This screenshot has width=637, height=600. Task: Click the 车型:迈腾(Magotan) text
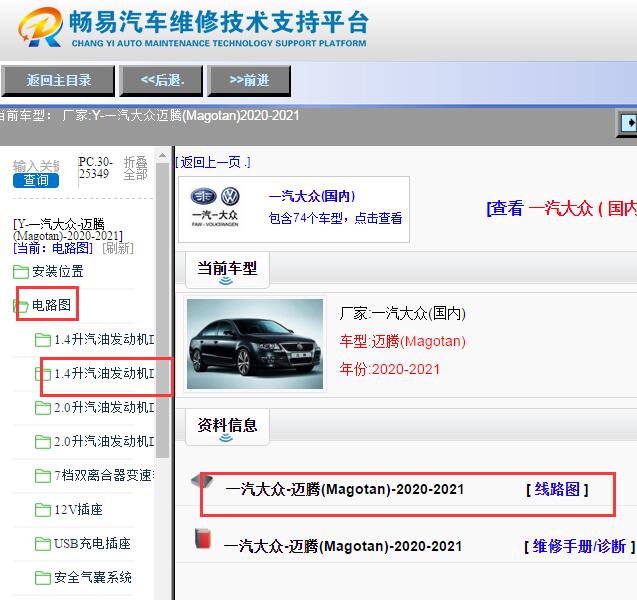click(402, 341)
